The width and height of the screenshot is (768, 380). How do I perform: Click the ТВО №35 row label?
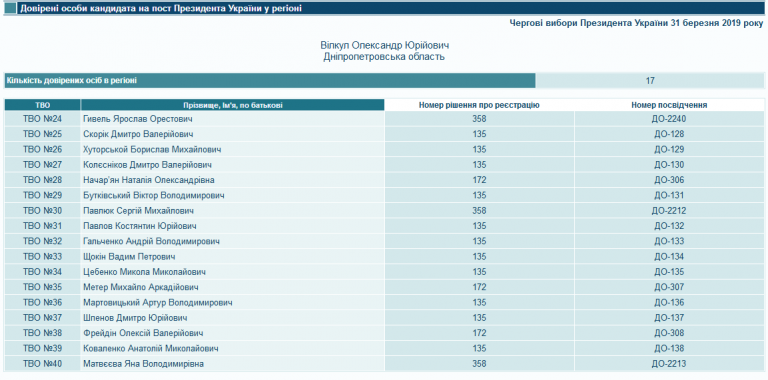(x=43, y=287)
